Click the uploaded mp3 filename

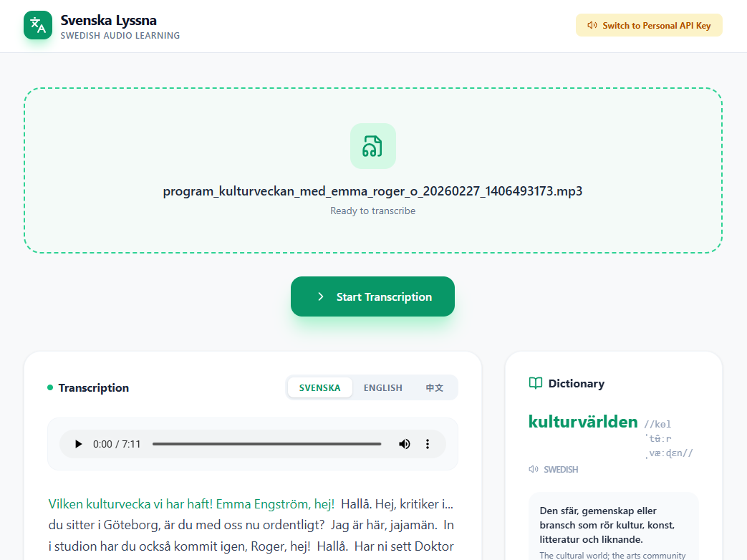pyautogui.click(x=372, y=191)
